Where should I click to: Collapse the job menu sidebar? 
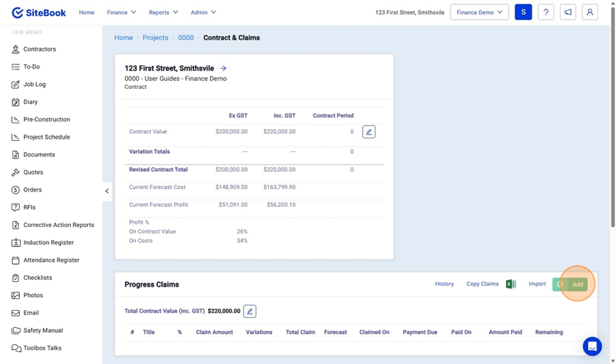click(x=107, y=191)
